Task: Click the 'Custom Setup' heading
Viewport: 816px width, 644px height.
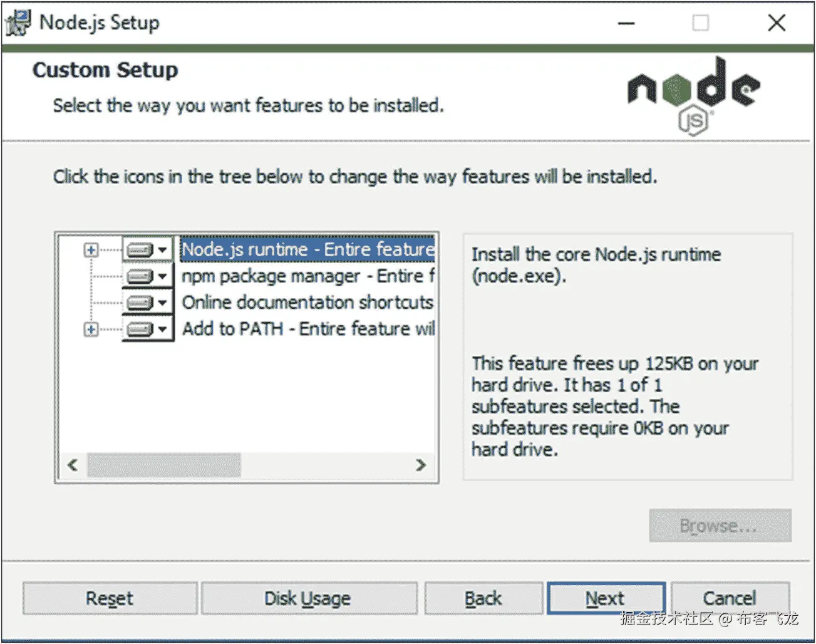Action: point(105,70)
